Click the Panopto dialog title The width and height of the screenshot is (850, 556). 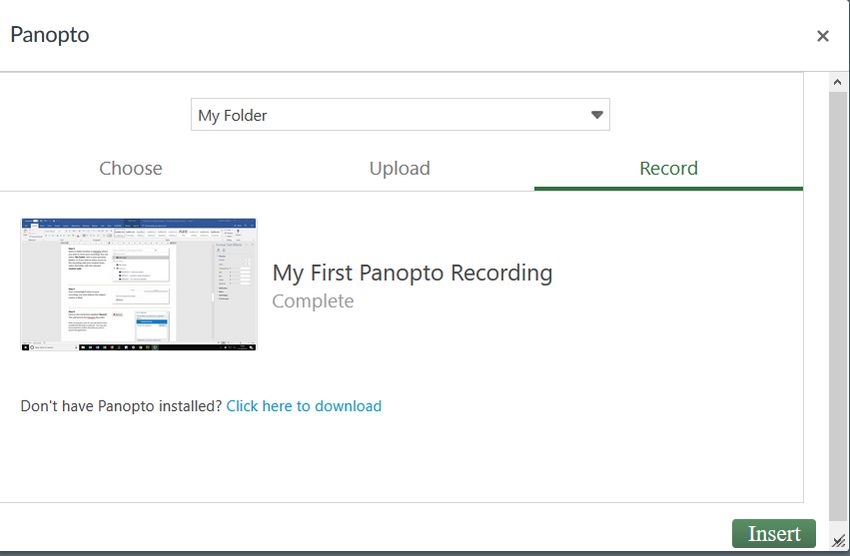click(50, 35)
